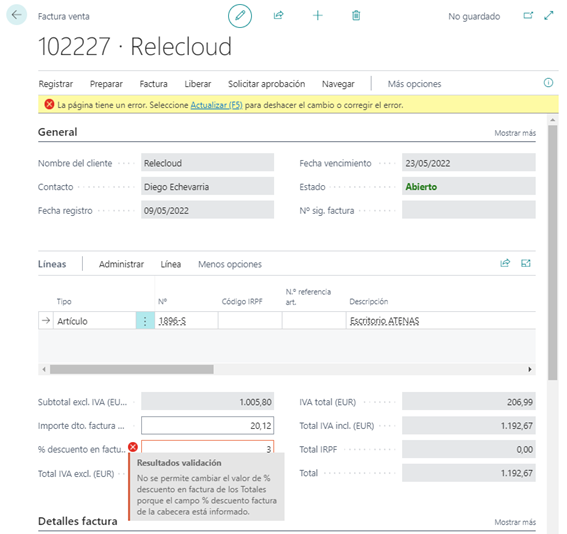The height and width of the screenshot is (534, 567).
Task: Click the pencil edit icon
Action: (x=240, y=16)
